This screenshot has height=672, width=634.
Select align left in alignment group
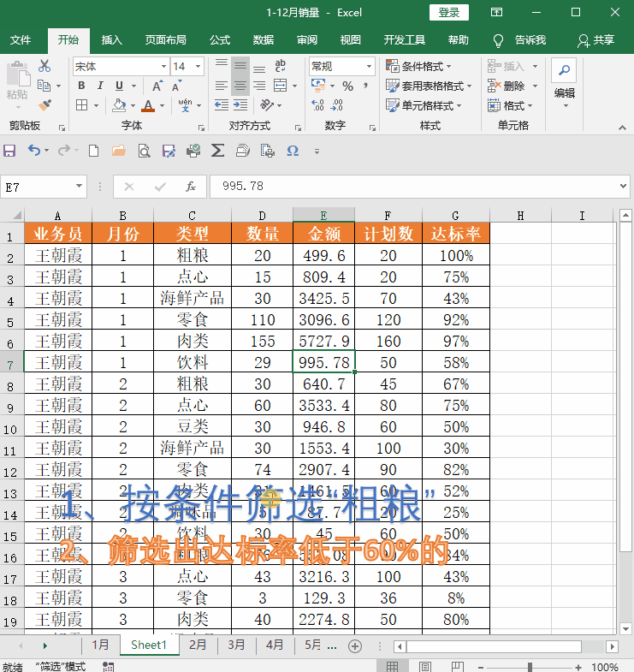point(222,86)
